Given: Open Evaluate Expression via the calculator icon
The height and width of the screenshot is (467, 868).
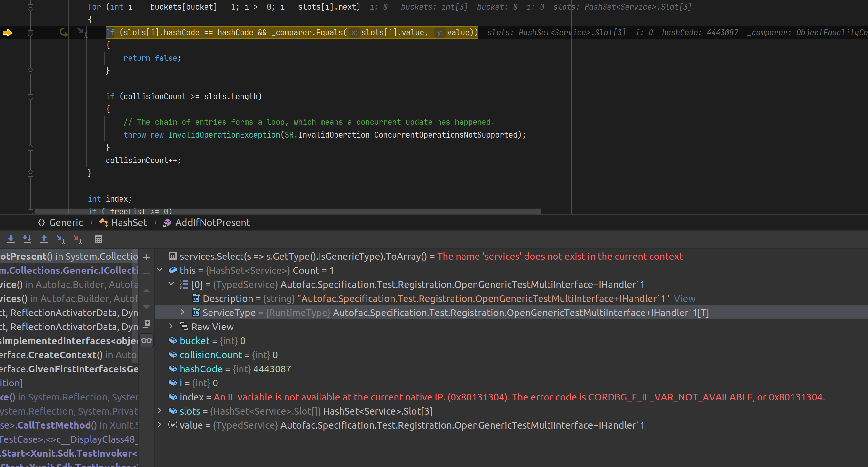Looking at the screenshot, I should point(99,239).
